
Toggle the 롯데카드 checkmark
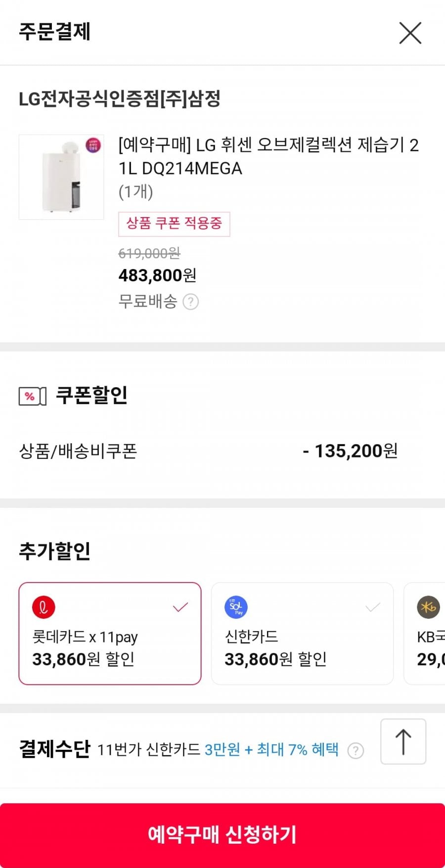(180, 607)
